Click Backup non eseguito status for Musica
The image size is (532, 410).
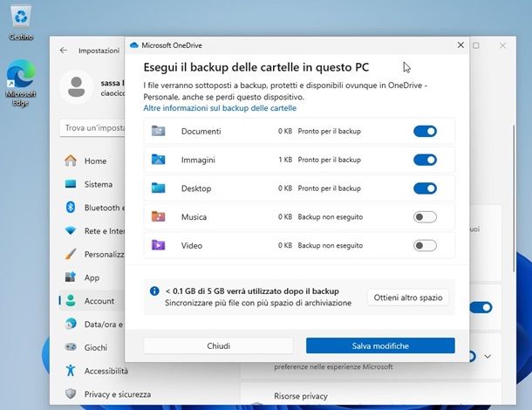(x=331, y=217)
